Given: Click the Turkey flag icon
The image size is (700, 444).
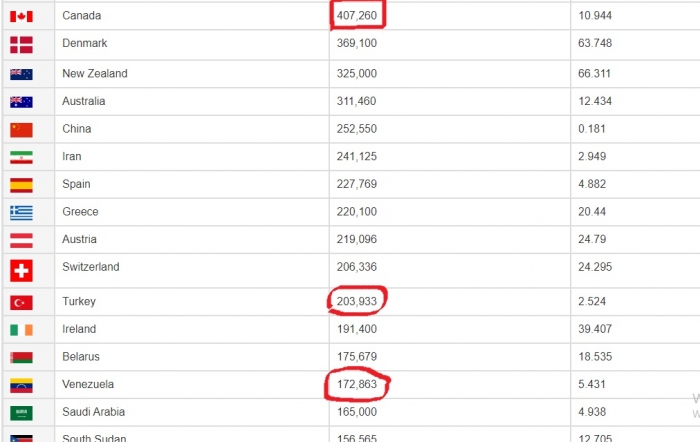Looking at the screenshot, I should [x=21, y=302].
